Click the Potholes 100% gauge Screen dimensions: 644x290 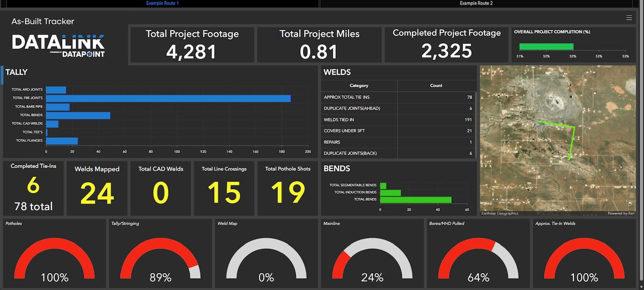coord(54,258)
